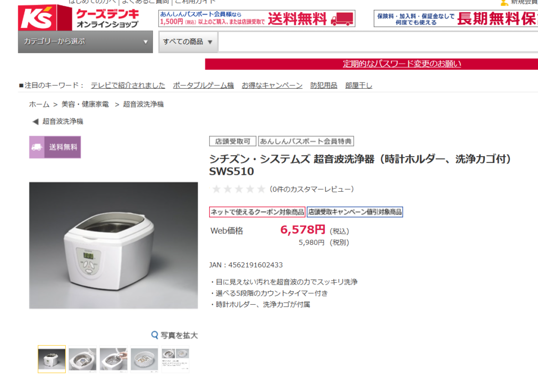Go to the 防犯用品 keyword link
The height and width of the screenshot is (392, 538).
(324, 86)
